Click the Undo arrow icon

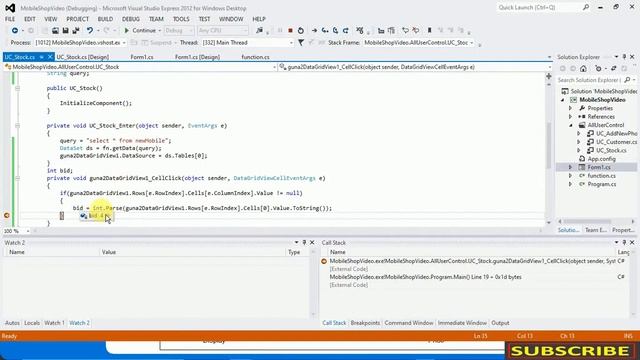90,31
